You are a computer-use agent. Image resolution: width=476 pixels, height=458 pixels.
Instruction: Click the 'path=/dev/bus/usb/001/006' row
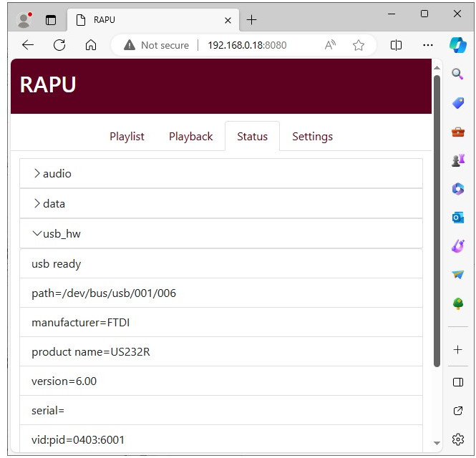(x=221, y=293)
